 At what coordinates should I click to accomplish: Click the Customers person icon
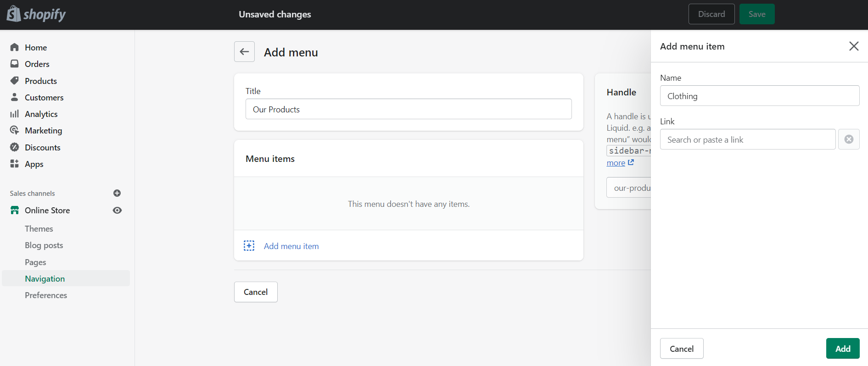coord(15,97)
